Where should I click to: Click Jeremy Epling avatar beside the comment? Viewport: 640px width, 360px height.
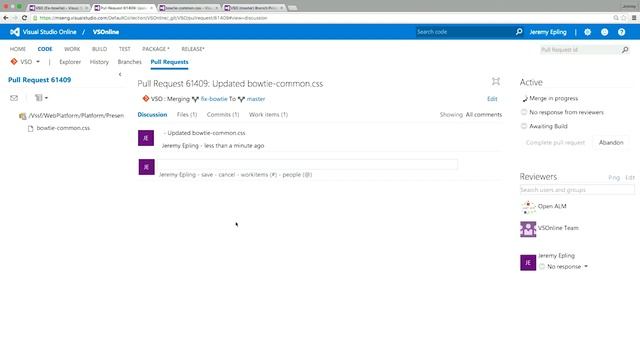146,138
